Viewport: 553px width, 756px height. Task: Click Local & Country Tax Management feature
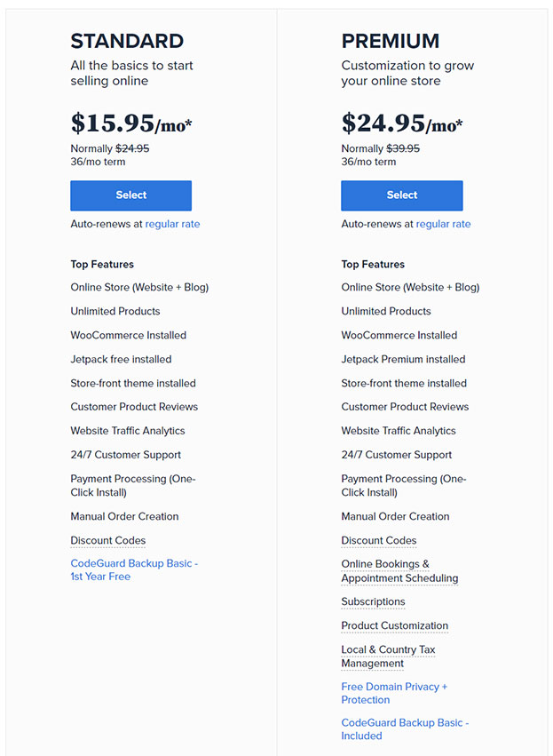click(388, 657)
